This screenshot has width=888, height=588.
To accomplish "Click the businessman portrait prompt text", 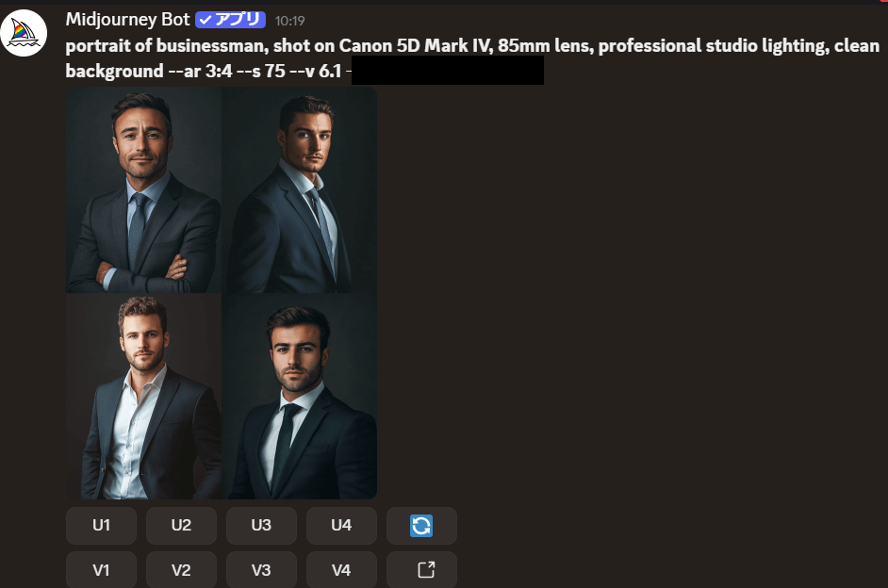I will point(472,57).
